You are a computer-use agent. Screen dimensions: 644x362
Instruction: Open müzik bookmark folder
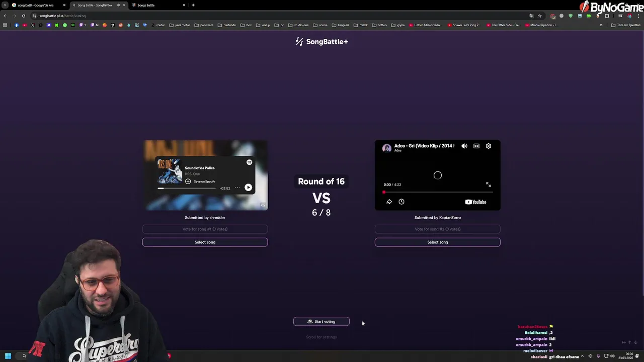pos(361,25)
